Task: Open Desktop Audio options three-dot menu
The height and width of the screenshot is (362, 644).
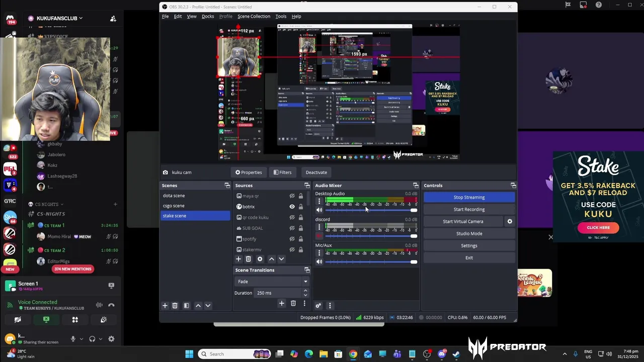Action: 319,201
